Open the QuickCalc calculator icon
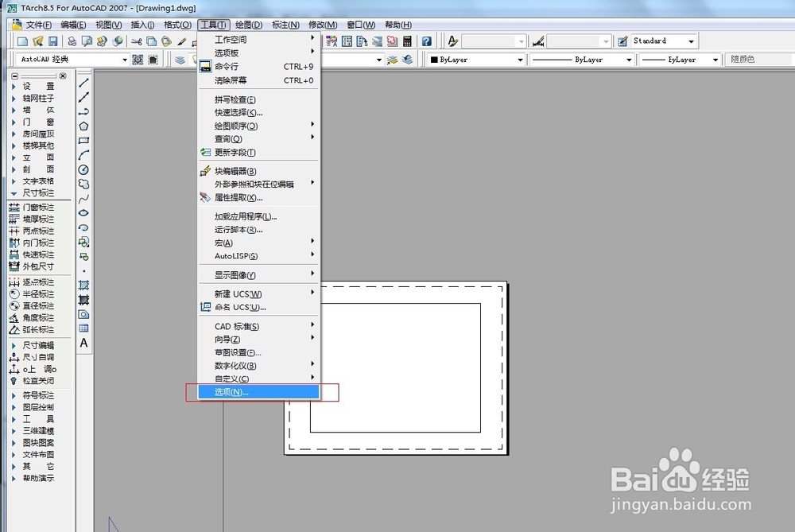 coord(407,41)
